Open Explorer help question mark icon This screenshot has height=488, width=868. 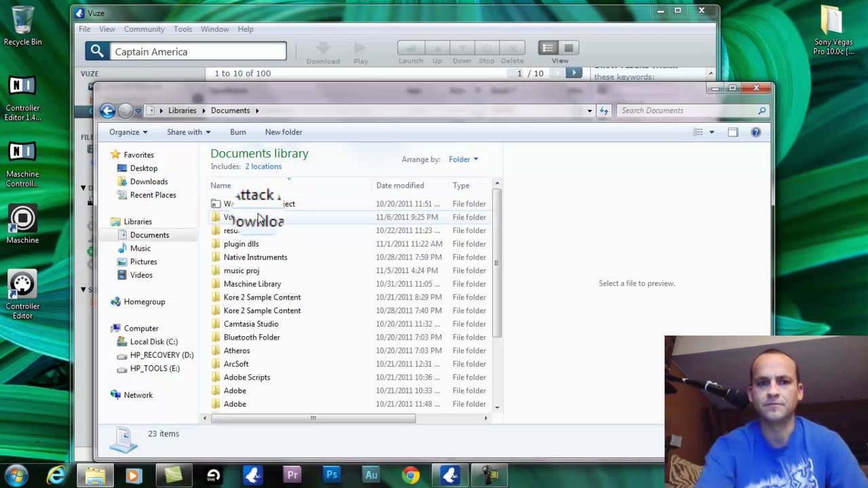756,132
